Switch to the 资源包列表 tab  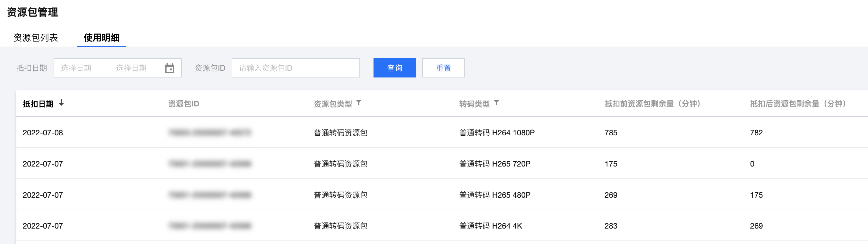35,38
